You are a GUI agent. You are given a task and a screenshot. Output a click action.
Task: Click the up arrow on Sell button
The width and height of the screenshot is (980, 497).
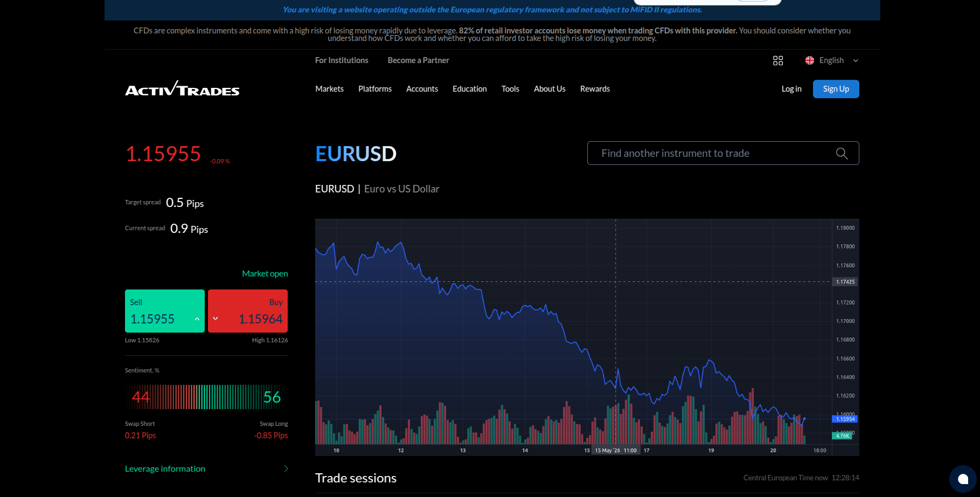197,319
